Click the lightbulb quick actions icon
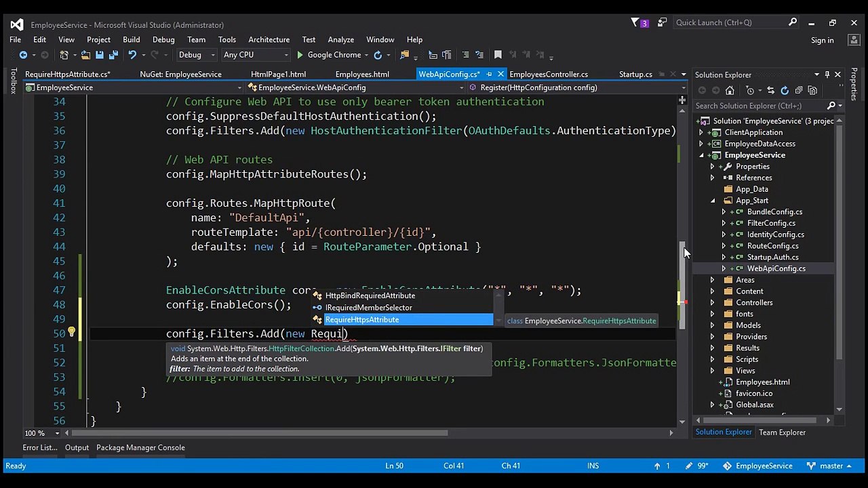Screen dimensions: 868x488 tap(71, 333)
